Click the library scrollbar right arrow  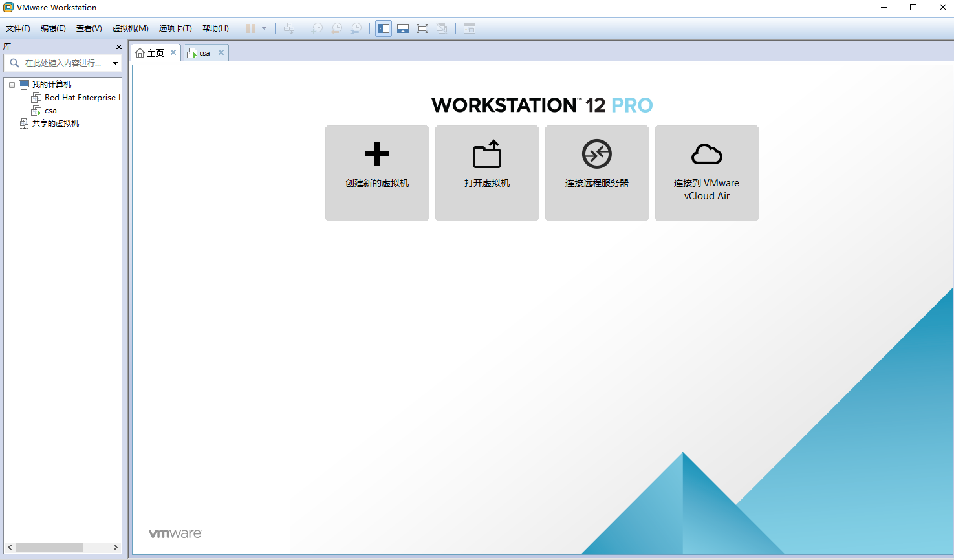tap(116, 547)
